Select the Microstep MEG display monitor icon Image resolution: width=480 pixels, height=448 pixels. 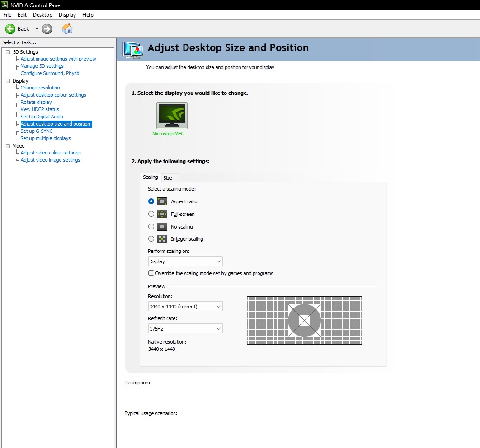coord(172,116)
